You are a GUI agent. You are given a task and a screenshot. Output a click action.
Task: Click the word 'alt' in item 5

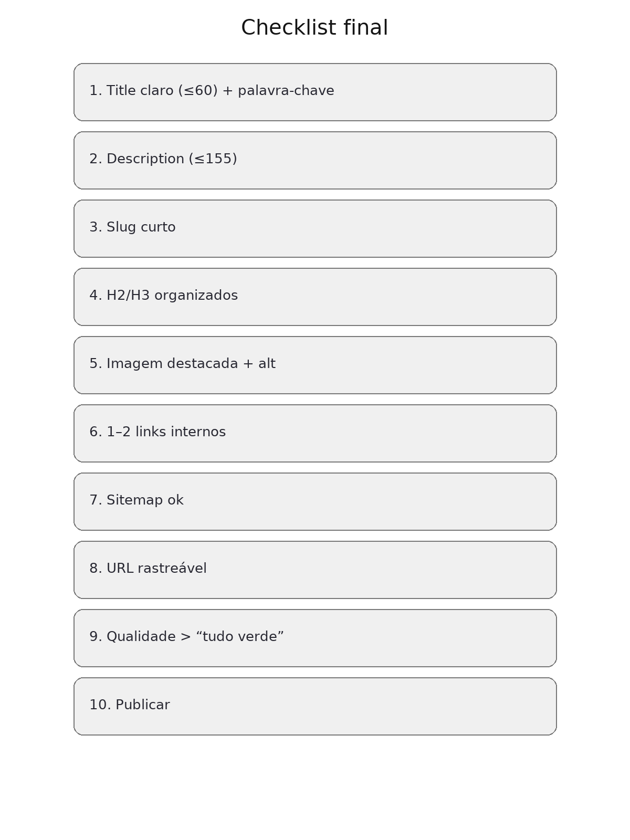[267, 364]
